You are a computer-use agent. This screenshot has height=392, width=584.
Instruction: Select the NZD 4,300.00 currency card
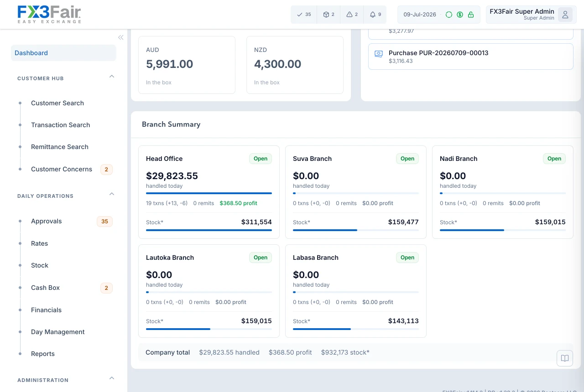click(295, 65)
